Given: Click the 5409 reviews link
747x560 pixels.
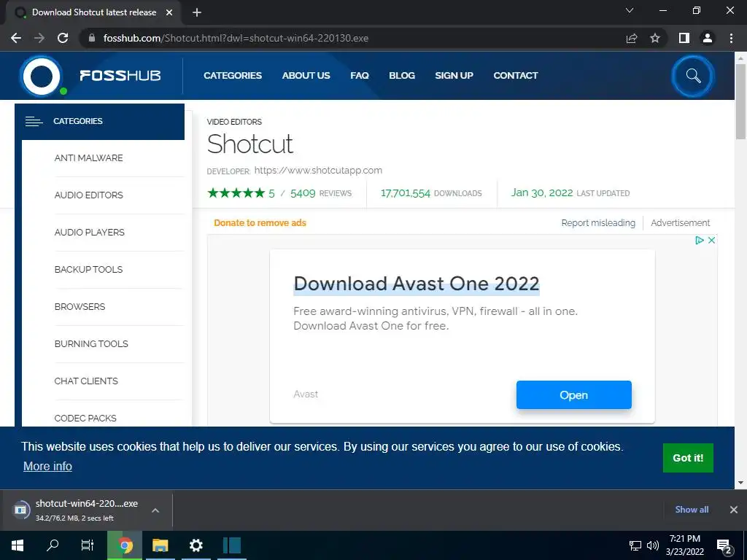Looking at the screenshot, I should pos(321,193).
